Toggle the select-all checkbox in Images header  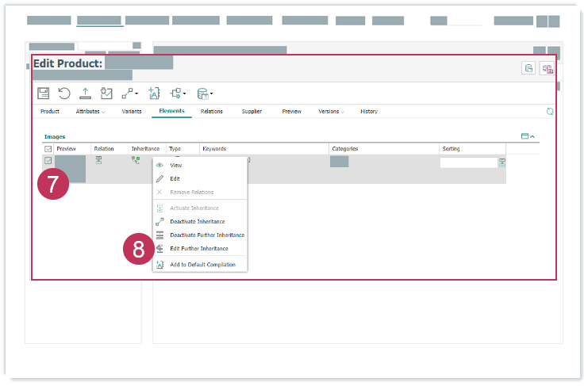(48, 149)
